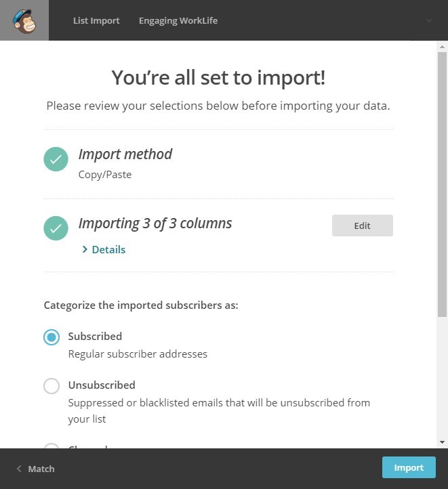Click the Import method green checkmark icon
The height and width of the screenshot is (489, 448).
(x=56, y=159)
